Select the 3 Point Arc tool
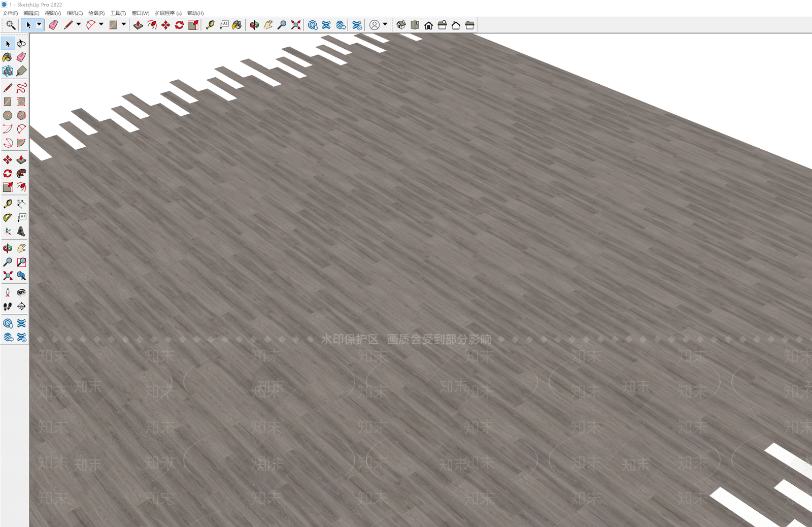 click(x=8, y=143)
